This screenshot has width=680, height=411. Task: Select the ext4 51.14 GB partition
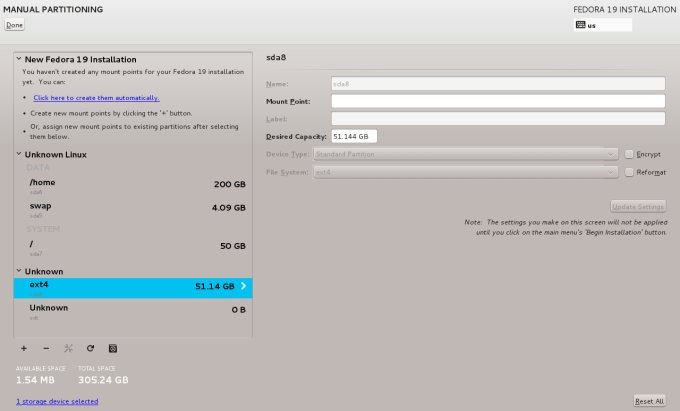(x=133, y=288)
